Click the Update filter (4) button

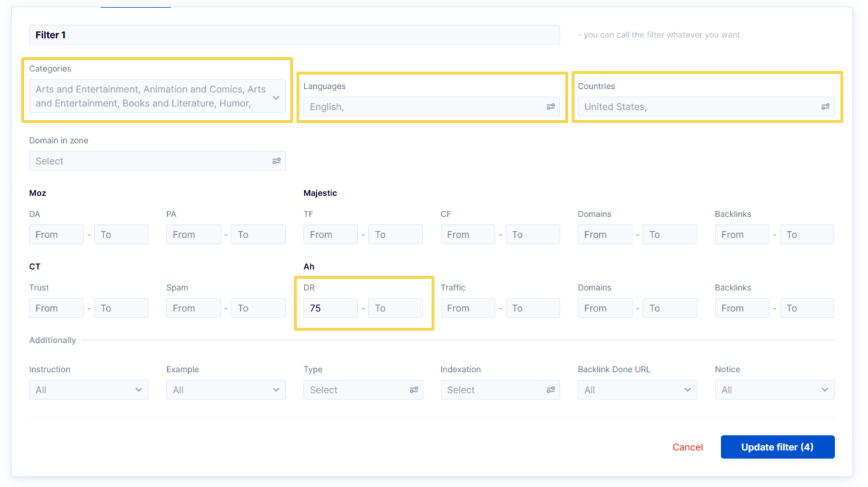click(x=777, y=447)
